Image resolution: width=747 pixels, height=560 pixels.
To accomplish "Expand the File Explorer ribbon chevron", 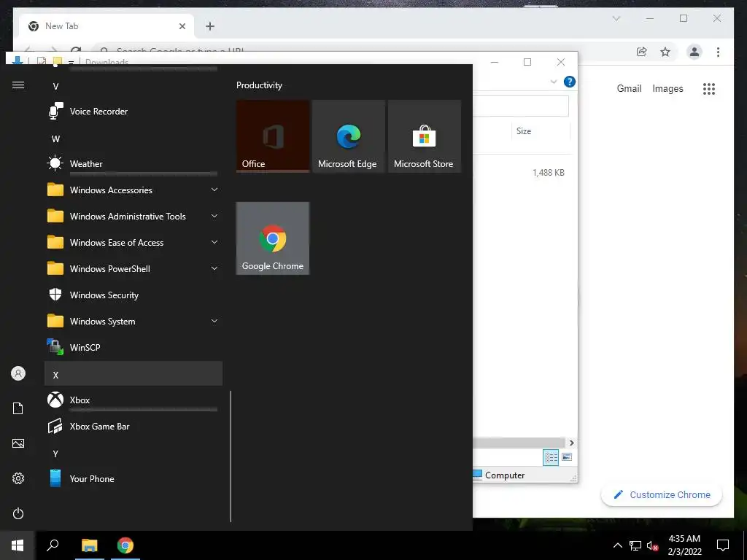I will 554,82.
